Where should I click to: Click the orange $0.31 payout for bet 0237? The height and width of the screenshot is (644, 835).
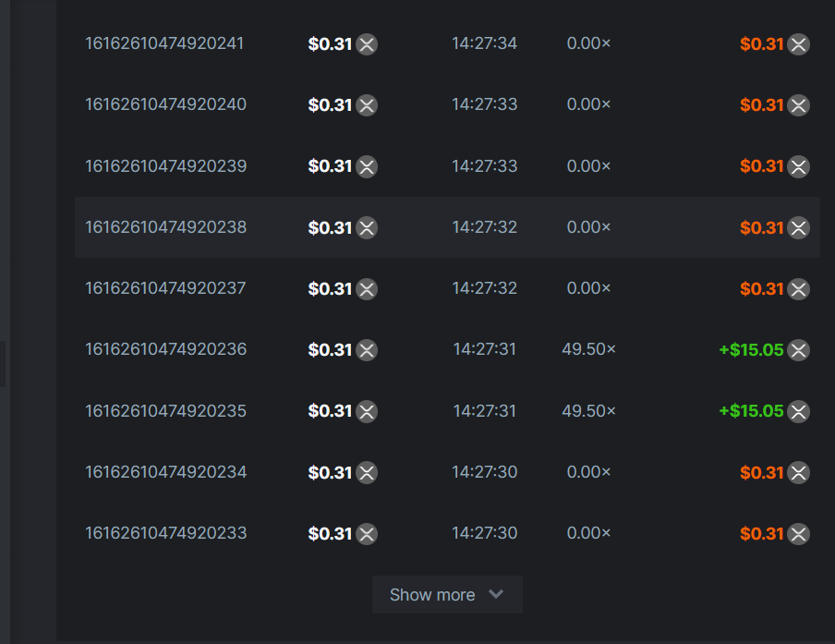761,288
